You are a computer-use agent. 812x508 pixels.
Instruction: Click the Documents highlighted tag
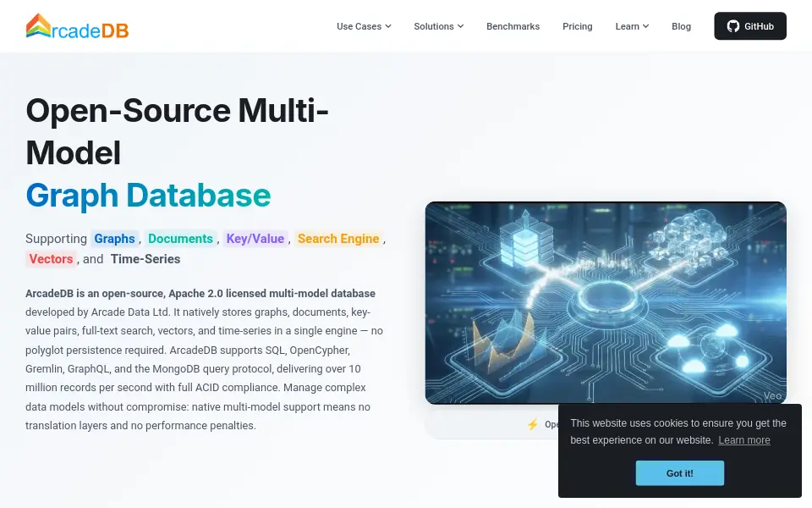point(180,239)
